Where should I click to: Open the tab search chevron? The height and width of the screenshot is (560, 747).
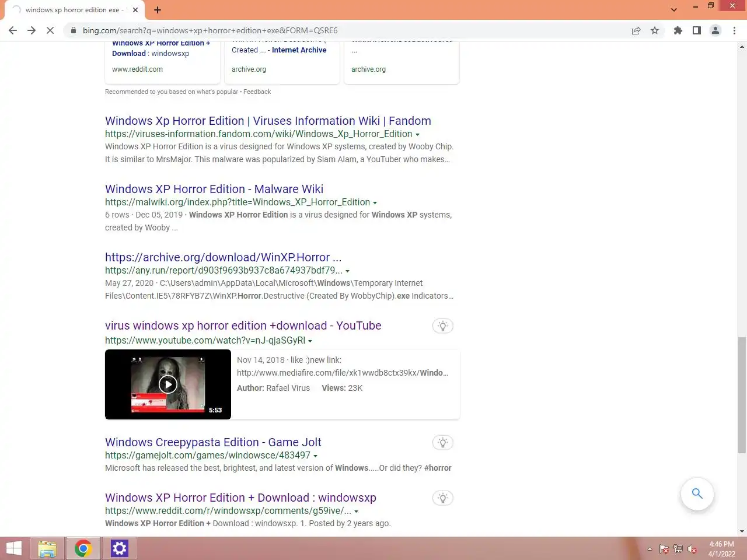click(674, 10)
